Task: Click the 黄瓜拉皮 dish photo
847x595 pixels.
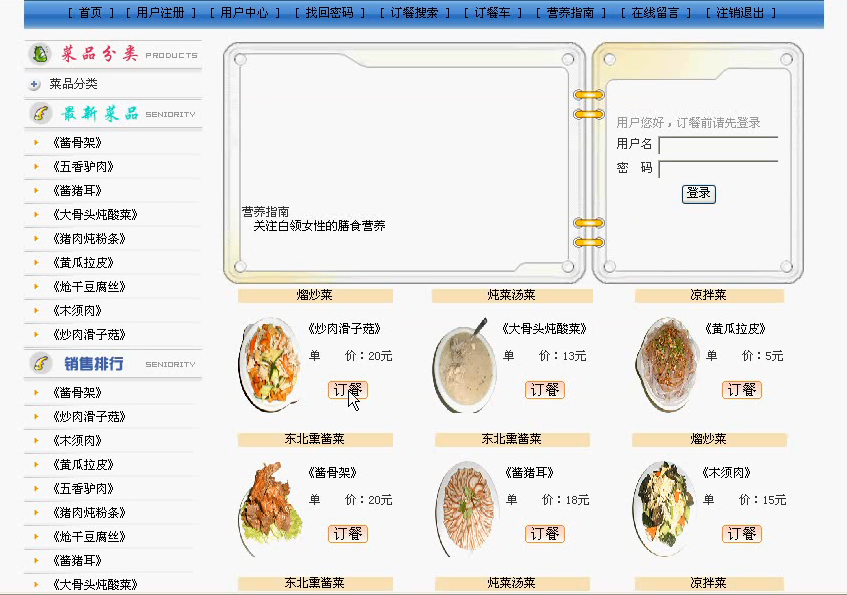Action: tap(666, 364)
